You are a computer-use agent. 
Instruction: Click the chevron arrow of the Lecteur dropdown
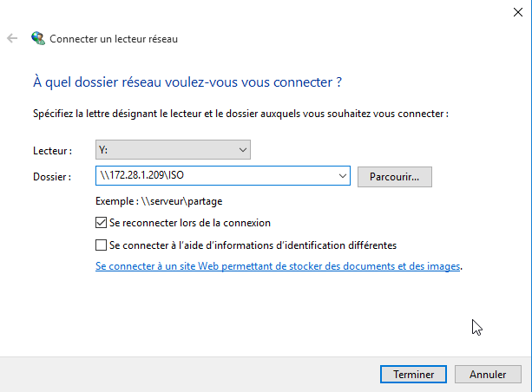[243, 149]
